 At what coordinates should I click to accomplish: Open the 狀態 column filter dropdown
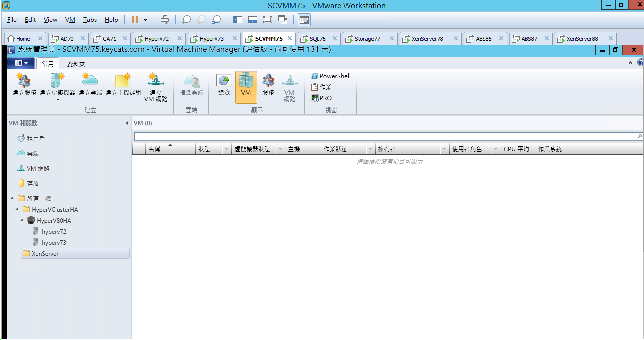click(x=227, y=149)
